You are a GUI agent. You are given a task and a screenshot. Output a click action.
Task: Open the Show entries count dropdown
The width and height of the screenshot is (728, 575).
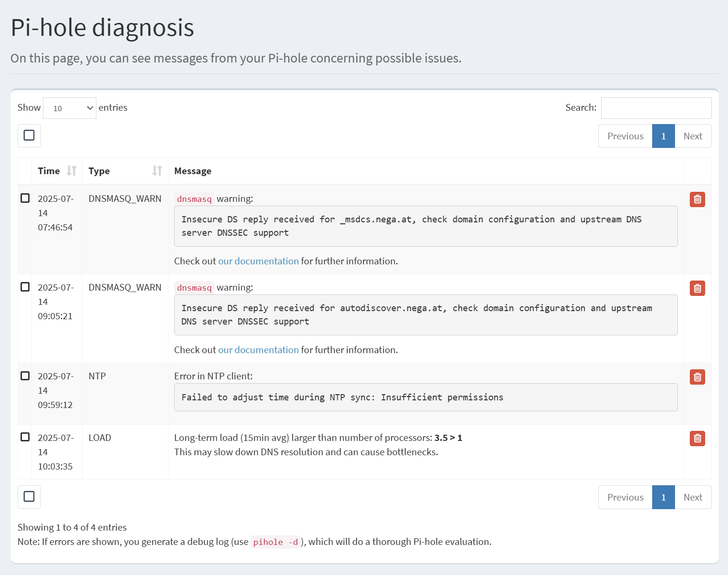click(x=70, y=108)
